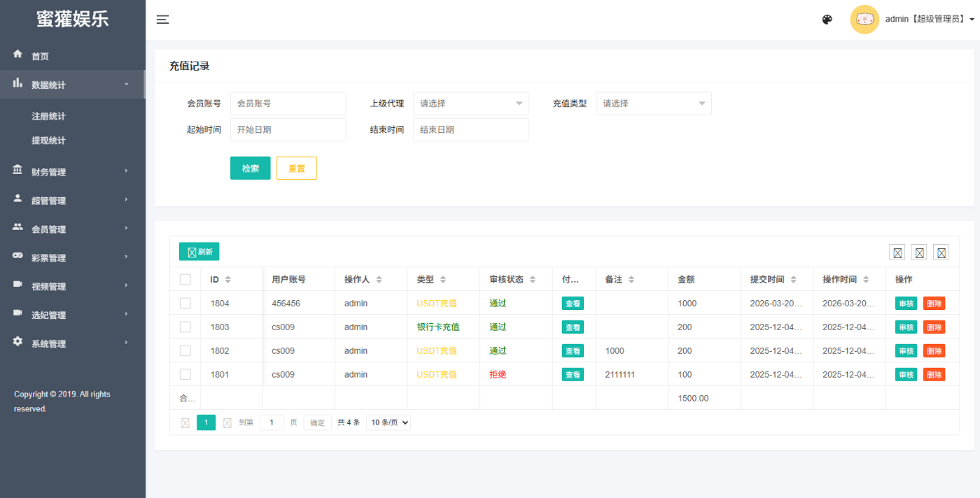Check the row checkbox for ID 1803
This screenshot has height=498, width=980.
tap(185, 327)
